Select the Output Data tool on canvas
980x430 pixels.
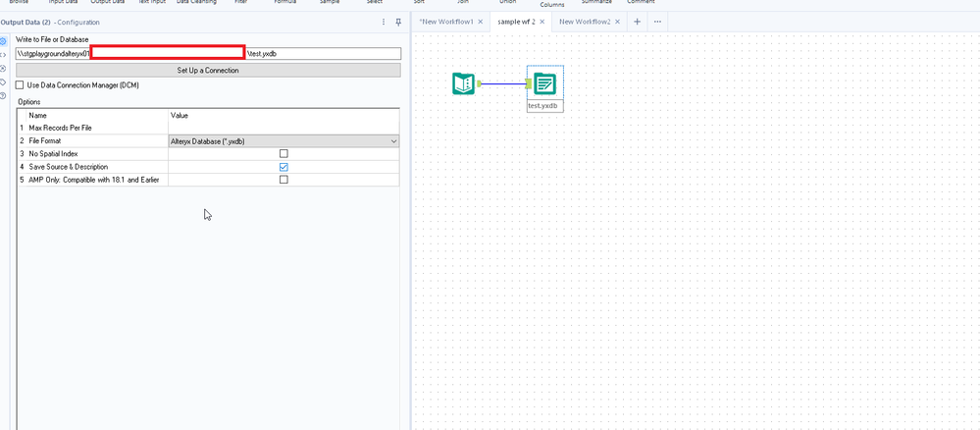point(545,83)
